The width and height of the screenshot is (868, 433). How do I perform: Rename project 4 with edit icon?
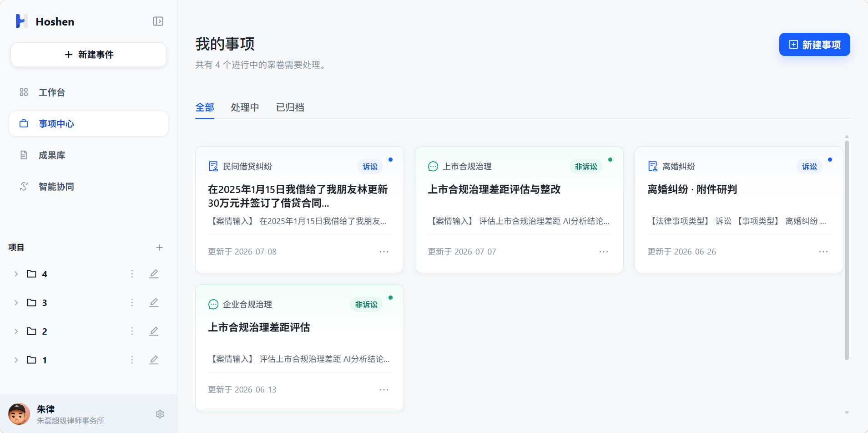coord(154,274)
